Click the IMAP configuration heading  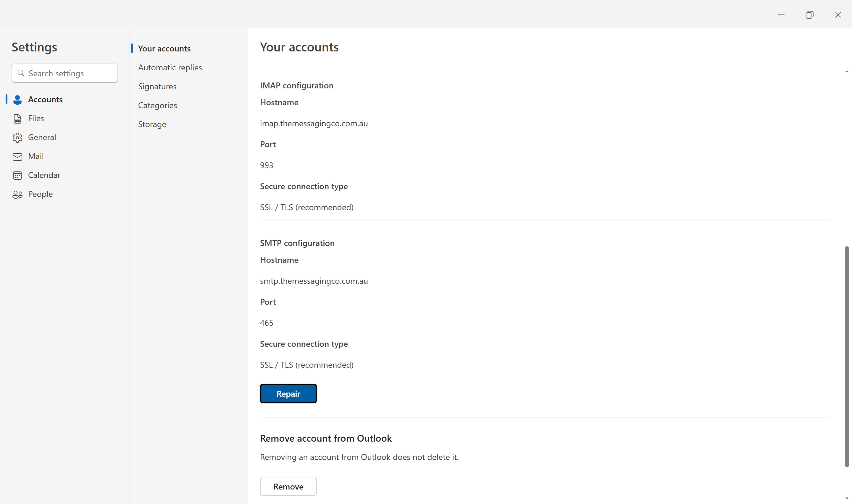click(x=297, y=86)
